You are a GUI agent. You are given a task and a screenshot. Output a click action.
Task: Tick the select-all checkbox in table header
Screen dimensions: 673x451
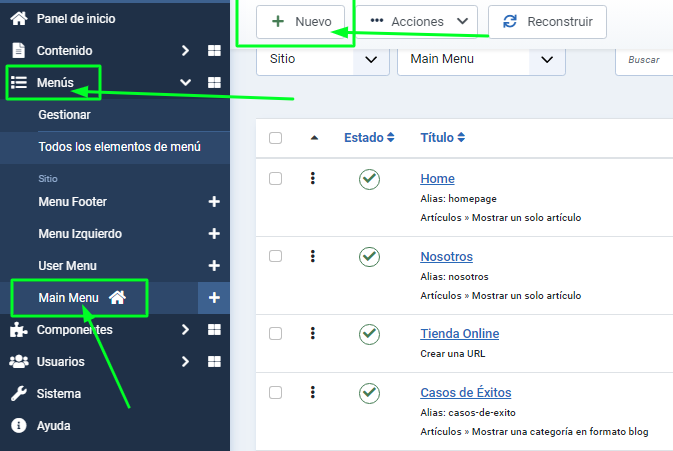[276, 138]
